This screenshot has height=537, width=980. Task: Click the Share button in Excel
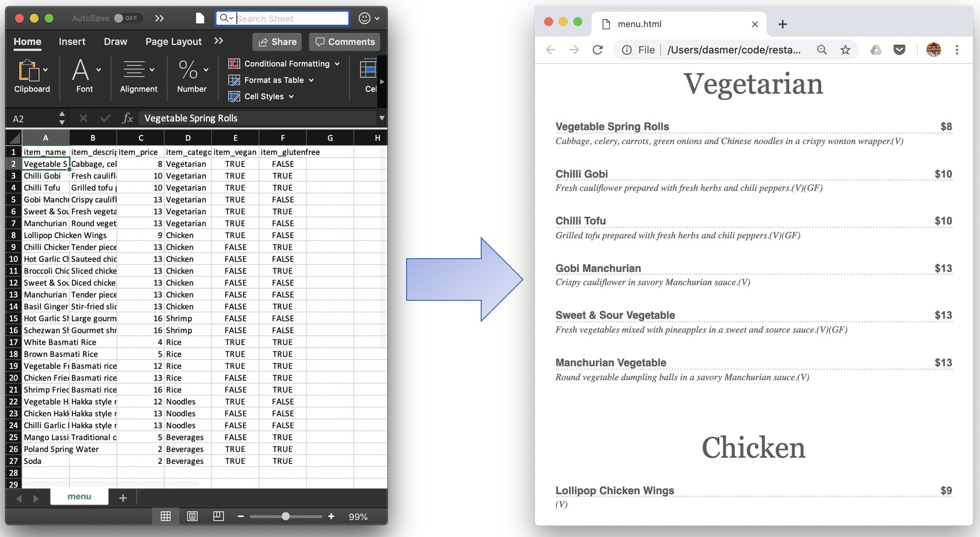point(278,42)
